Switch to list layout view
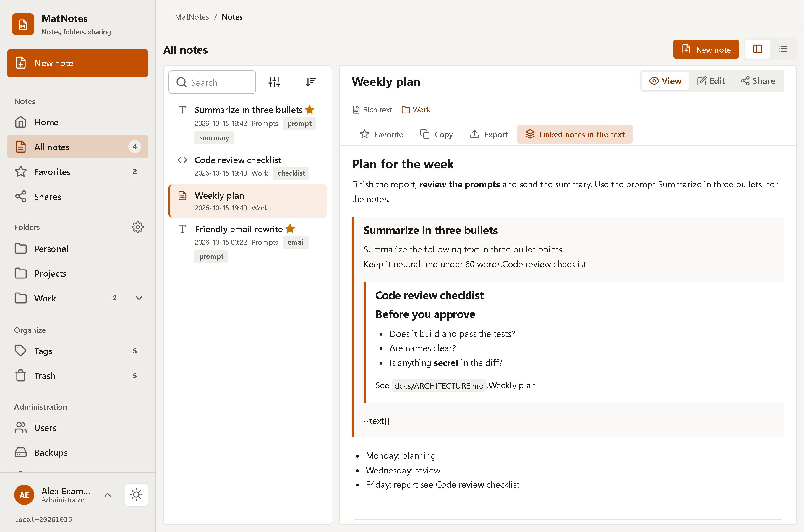 783,49
